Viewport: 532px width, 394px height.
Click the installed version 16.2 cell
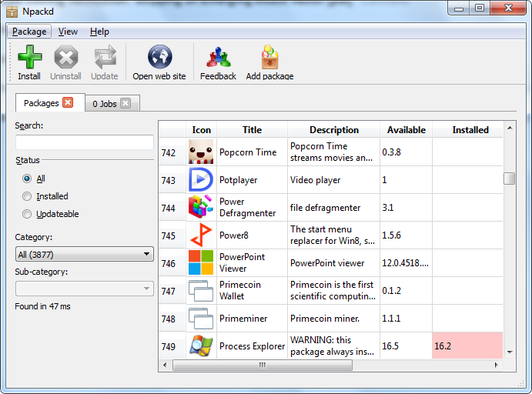point(467,346)
